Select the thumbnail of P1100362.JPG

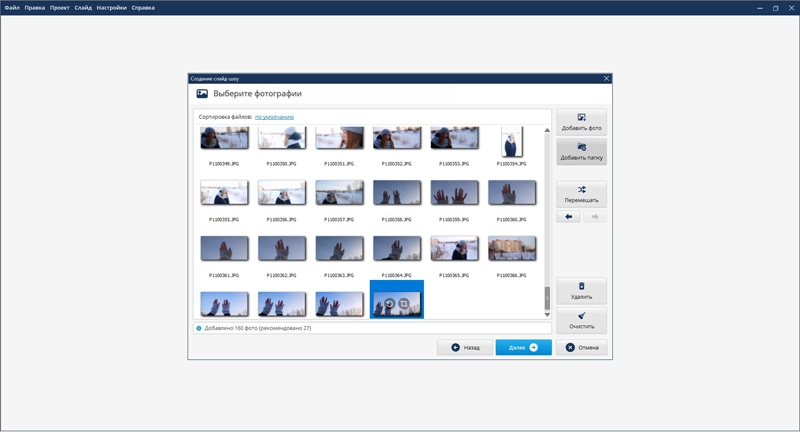tap(282, 248)
